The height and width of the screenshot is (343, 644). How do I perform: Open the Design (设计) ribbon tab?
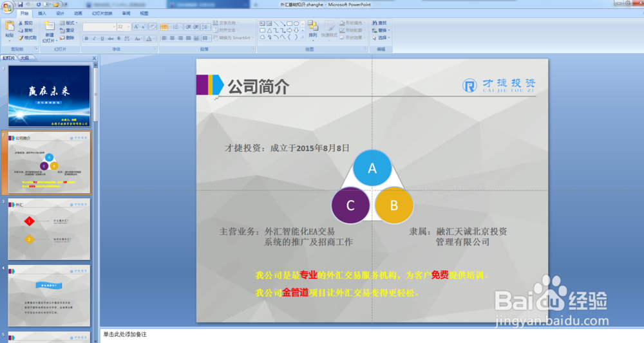(x=61, y=14)
